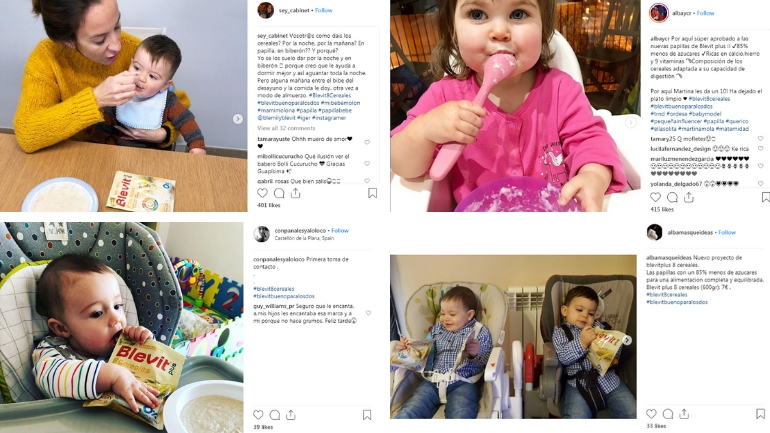
Task: Open the #Blevit8Cereales hashtag in the sey_cabinet caption
Action: pos(330,95)
